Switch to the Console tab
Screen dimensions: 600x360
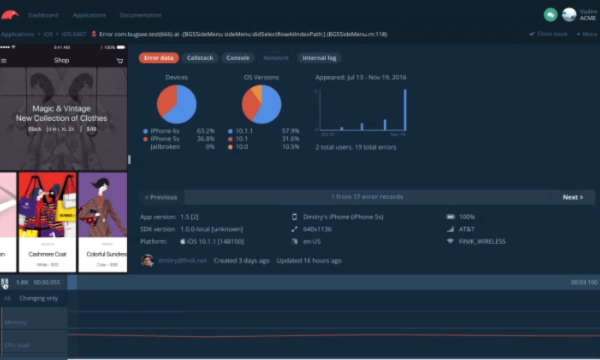tap(238, 58)
